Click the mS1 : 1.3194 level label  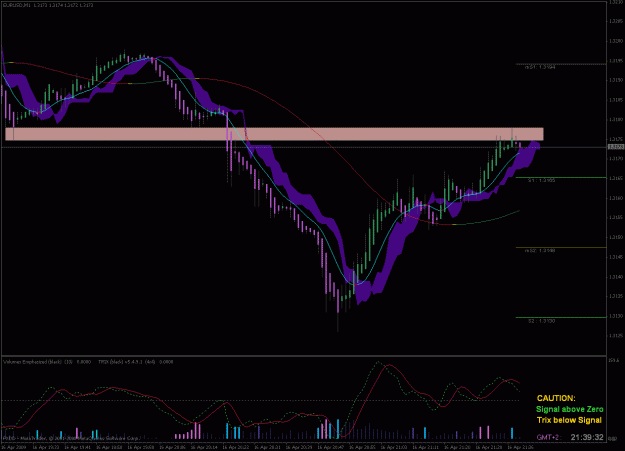pos(540,67)
